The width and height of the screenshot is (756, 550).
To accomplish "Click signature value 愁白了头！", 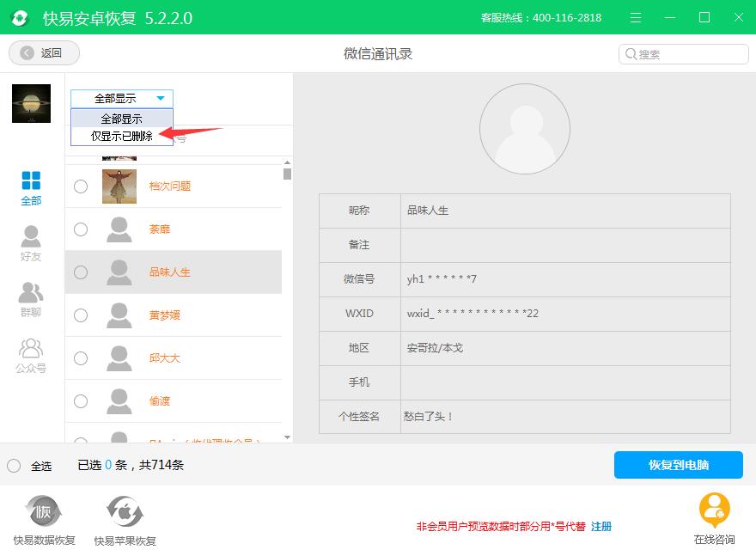I will pos(428,416).
